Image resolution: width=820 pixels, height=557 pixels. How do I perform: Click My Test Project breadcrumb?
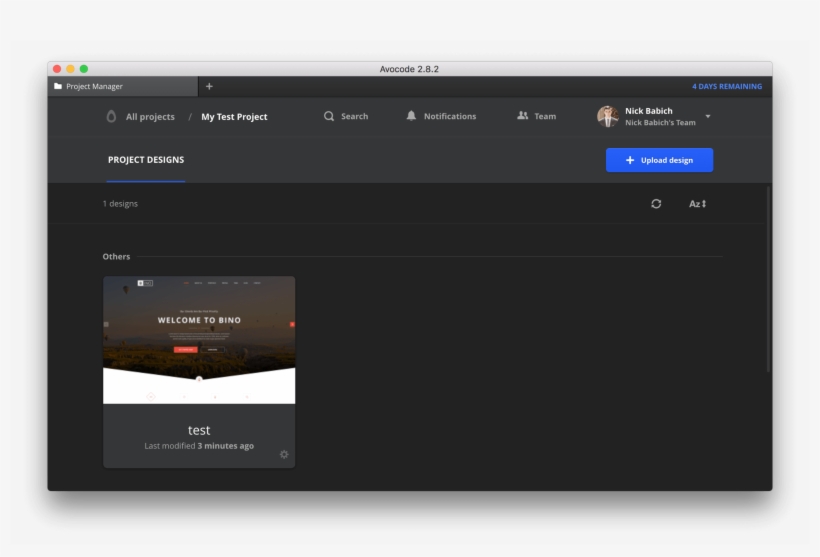click(x=234, y=117)
